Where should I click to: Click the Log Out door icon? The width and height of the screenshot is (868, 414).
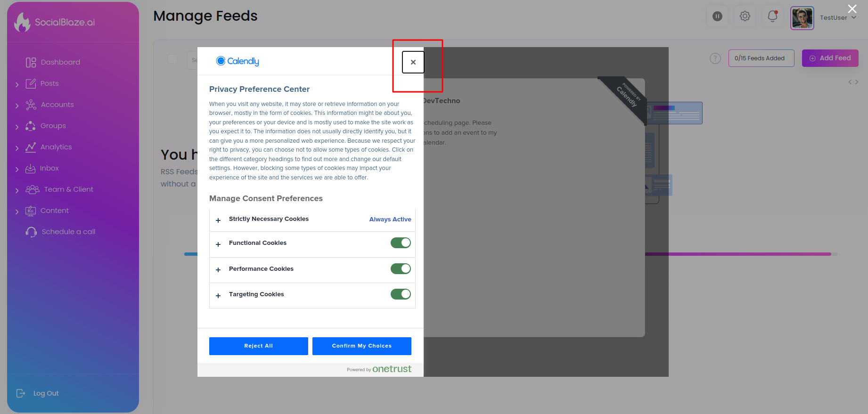click(21, 393)
